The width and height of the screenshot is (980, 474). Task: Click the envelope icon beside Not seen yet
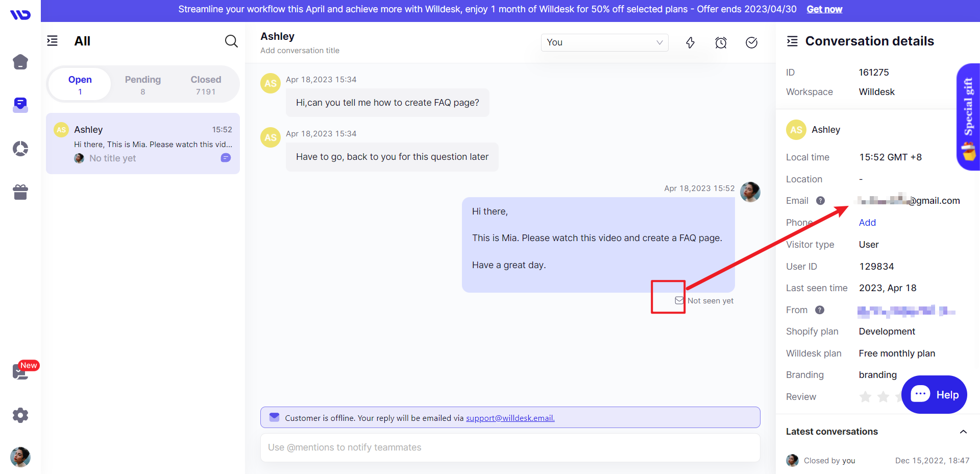(x=679, y=300)
